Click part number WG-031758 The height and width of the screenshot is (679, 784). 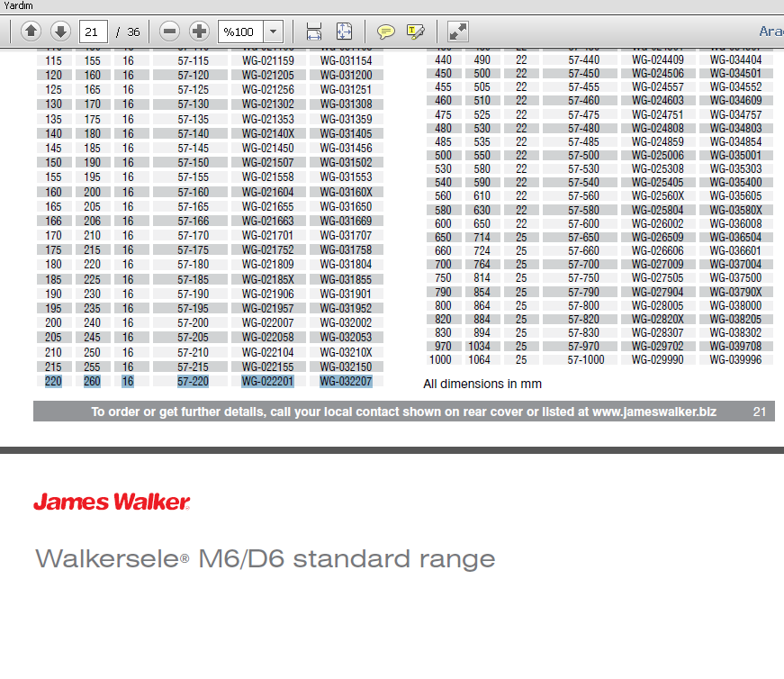tap(346, 249)
